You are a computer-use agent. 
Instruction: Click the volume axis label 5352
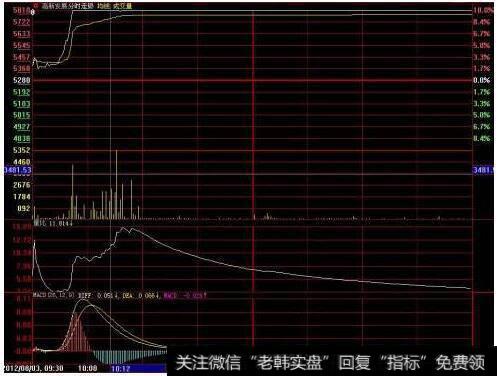pos(21,150)
